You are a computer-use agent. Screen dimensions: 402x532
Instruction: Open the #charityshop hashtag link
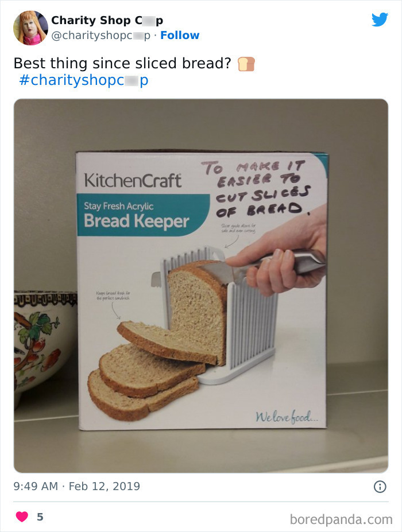(x=84, y=80)
